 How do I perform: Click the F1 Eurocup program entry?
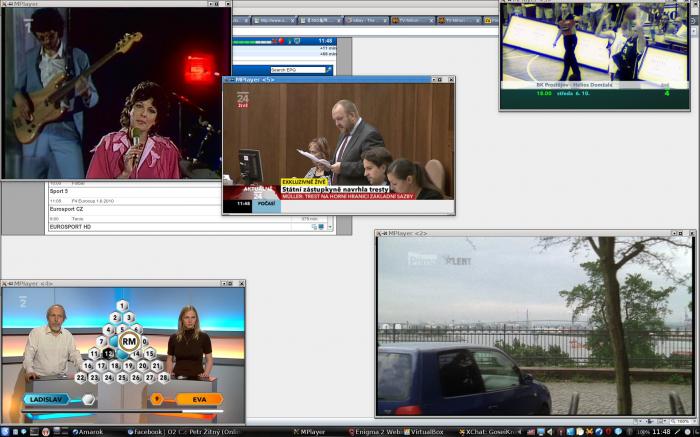[x=94, y=201]
